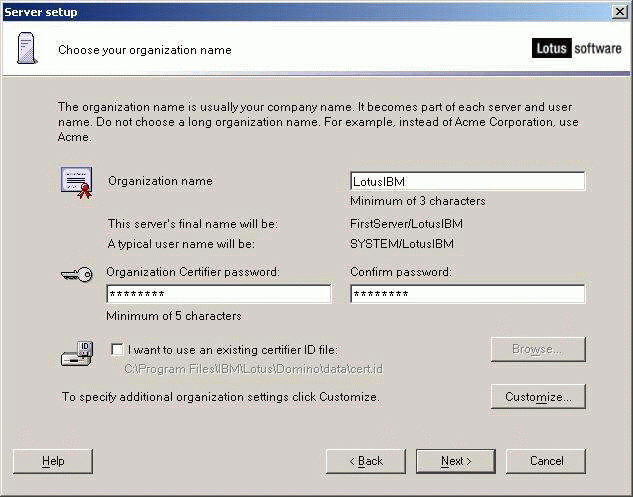
Task: Click the Lotus software logo
Action: (576, 48)
